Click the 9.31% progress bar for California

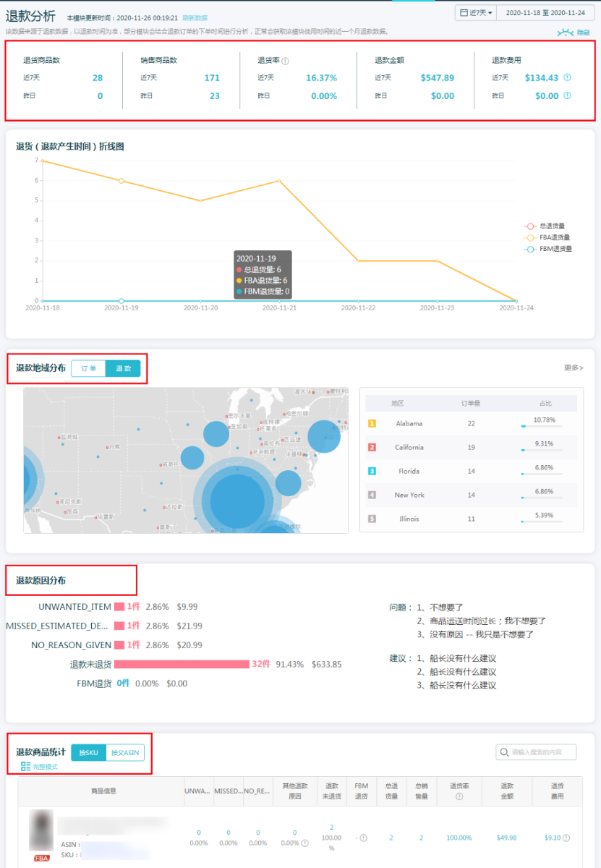[x=542, y=450]
